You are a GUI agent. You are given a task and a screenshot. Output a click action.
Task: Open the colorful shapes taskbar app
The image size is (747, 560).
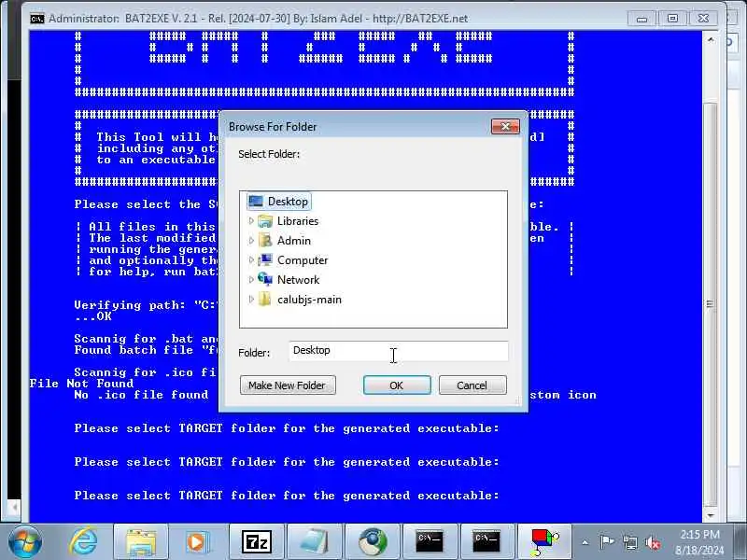544,542
